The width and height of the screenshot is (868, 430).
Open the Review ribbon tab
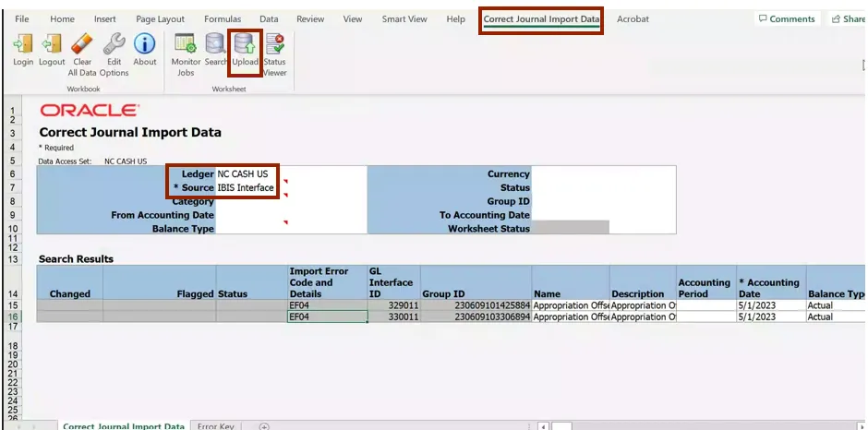tap(310, 18)
